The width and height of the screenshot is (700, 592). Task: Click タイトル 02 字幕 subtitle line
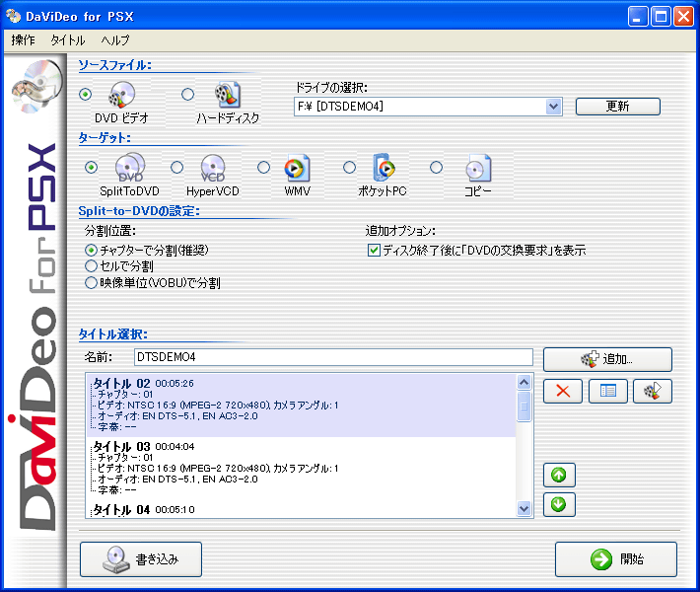(x=117, y=427)
